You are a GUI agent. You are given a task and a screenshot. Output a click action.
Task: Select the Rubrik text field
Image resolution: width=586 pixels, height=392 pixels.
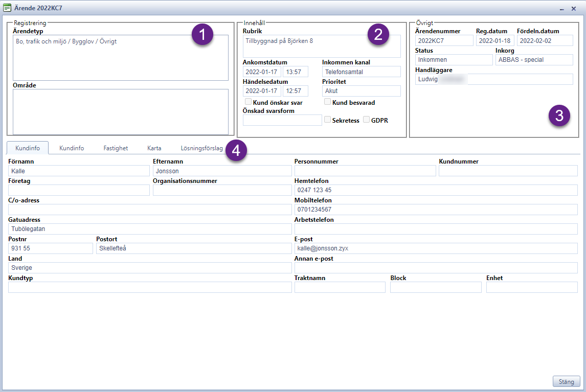pos(322,47)
